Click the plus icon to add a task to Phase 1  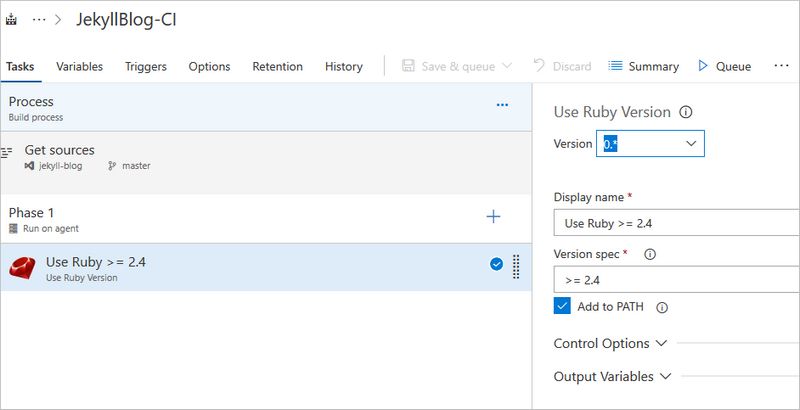click(493, 217)
